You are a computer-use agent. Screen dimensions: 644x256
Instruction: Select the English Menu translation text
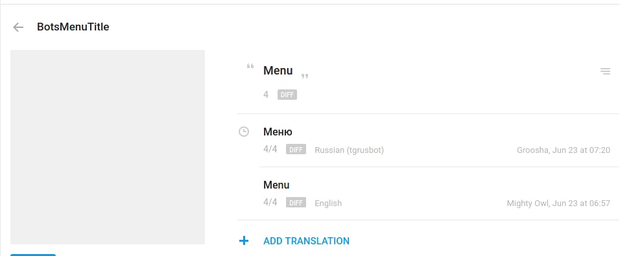pos(276,185)
